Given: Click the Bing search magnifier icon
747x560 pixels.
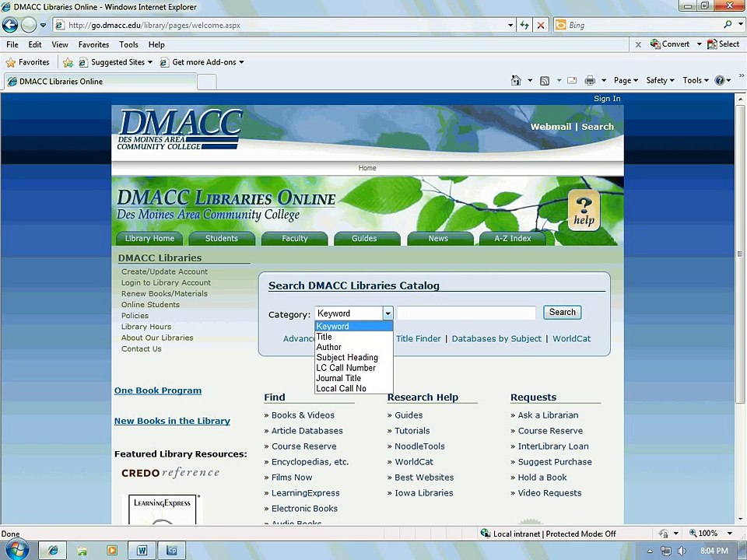Looking at the screenshot, I should pos(728,24).
